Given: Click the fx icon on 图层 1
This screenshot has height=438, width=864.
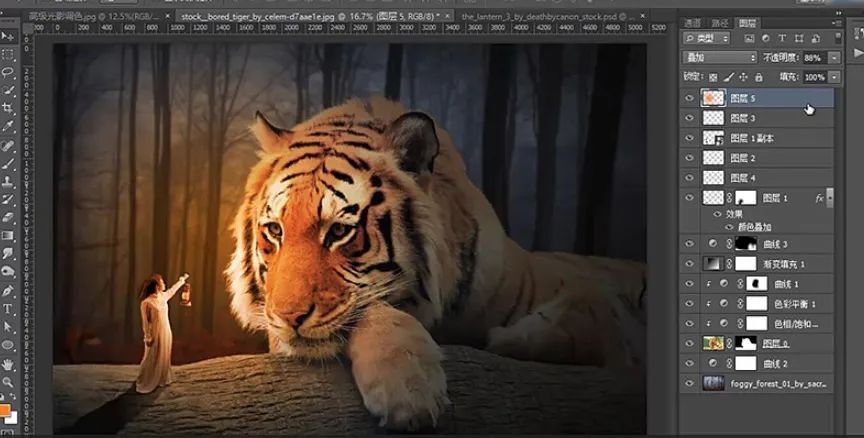Looking at the screenshot, I should [819, 198].
